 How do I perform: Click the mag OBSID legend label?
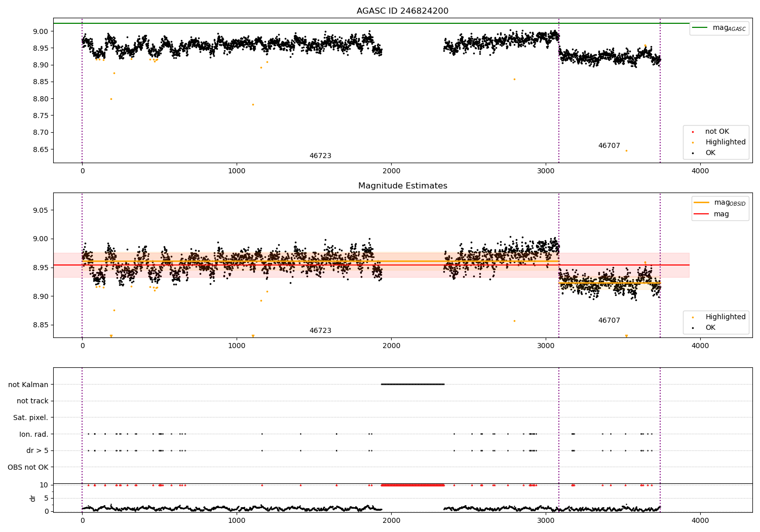730,203
